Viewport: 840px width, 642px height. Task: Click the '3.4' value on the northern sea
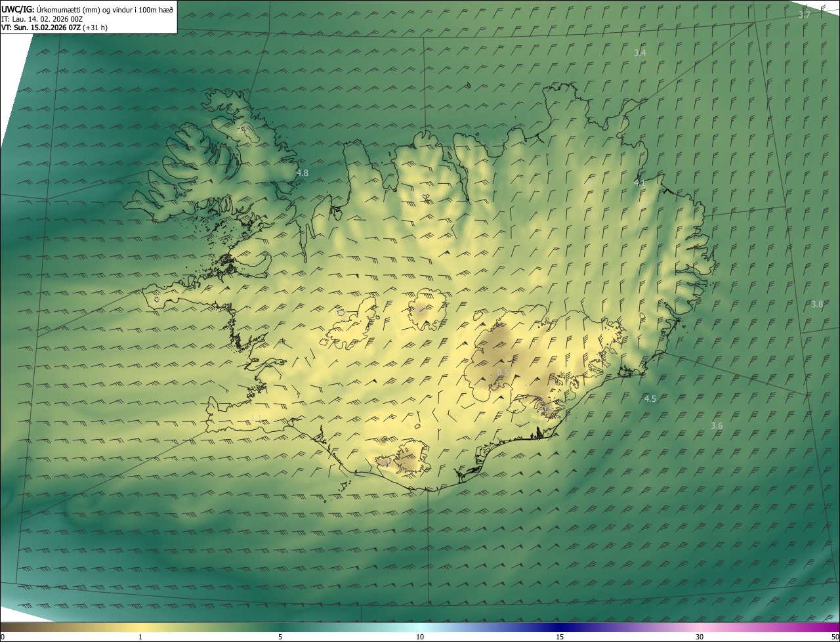(x=640, y=53)
